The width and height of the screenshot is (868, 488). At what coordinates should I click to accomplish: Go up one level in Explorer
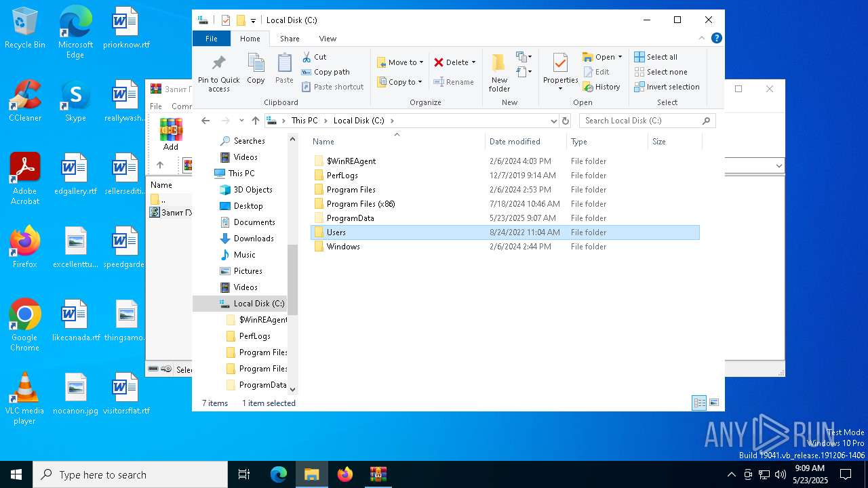[x=256, y=121]
